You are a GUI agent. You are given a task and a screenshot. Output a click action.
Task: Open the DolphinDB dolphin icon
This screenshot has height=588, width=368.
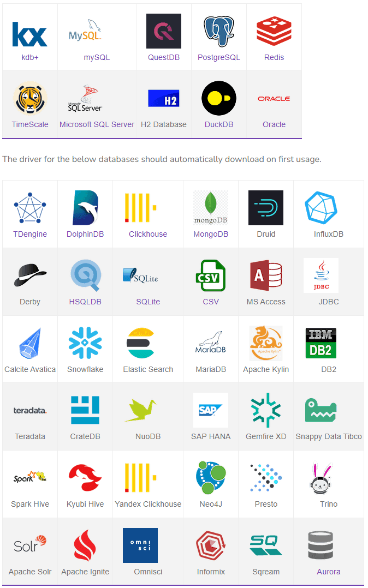[85, 208]
